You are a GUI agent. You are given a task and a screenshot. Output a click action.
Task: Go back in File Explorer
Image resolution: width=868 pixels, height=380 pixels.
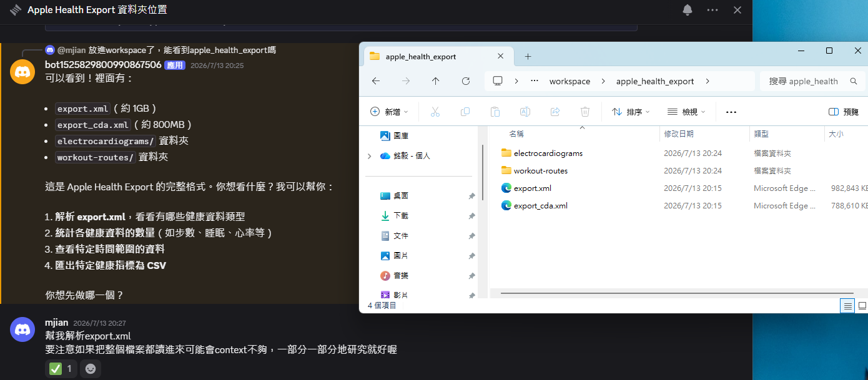(x=376, y=81)
